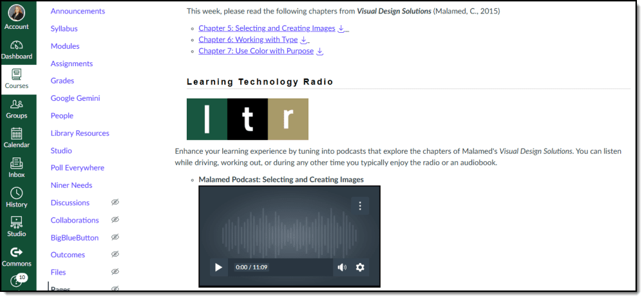Image resolution: width=644 pixels, height=299 pixels.
Task: Open Chapter 7: Use Color with Purpose link
Action: click(256, 51)
